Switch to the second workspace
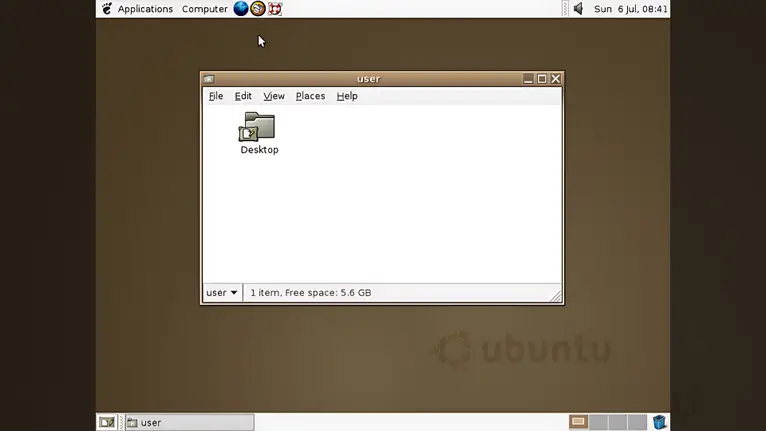 (598, 422)
